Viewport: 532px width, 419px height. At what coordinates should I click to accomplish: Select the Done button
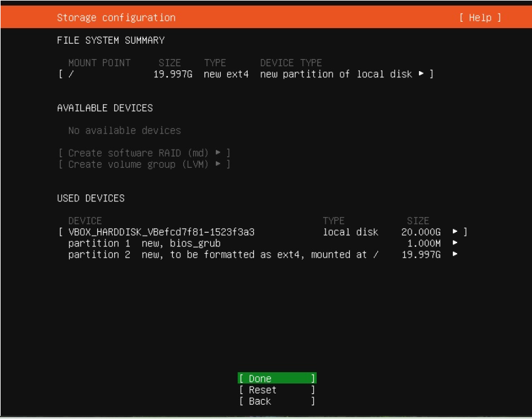[x=277, y=378]
